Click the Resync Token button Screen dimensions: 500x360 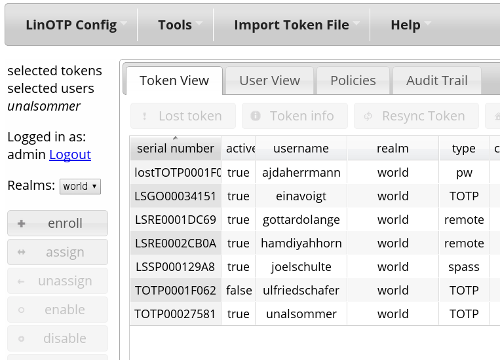coord(416,116)
